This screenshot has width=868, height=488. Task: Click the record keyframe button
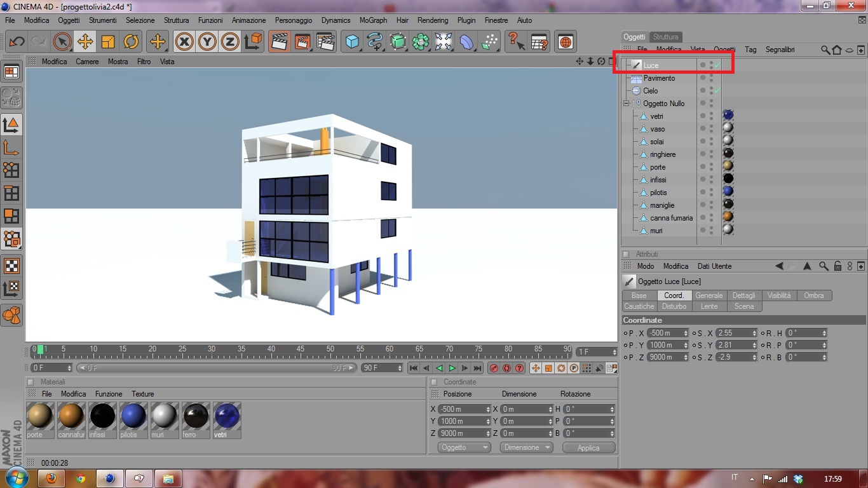[494, 368]
